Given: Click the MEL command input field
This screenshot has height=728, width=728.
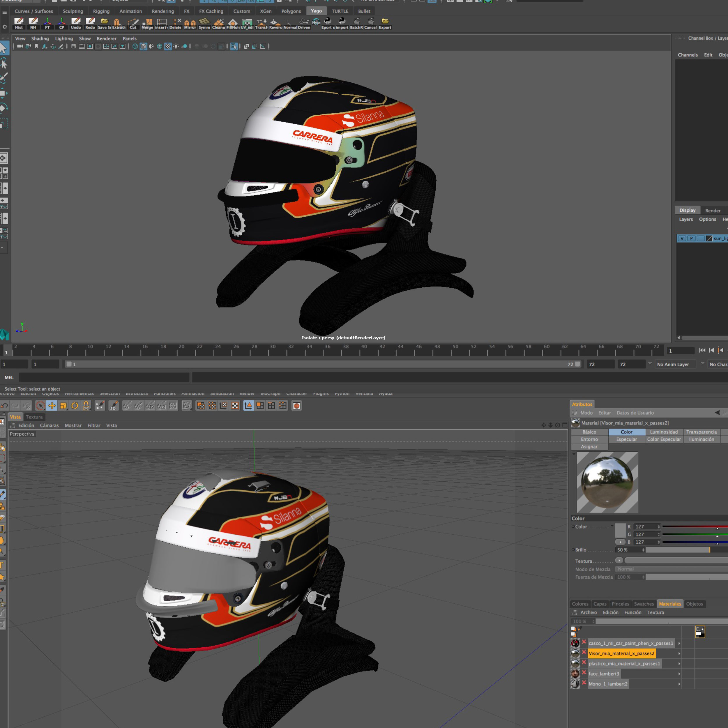Looking at the screenshot, I should coord(104,377).
